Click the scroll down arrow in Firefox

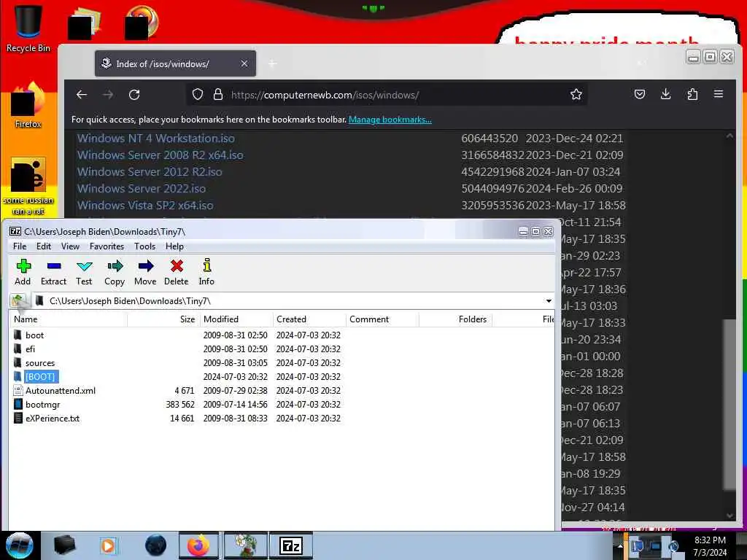point(729,516)
